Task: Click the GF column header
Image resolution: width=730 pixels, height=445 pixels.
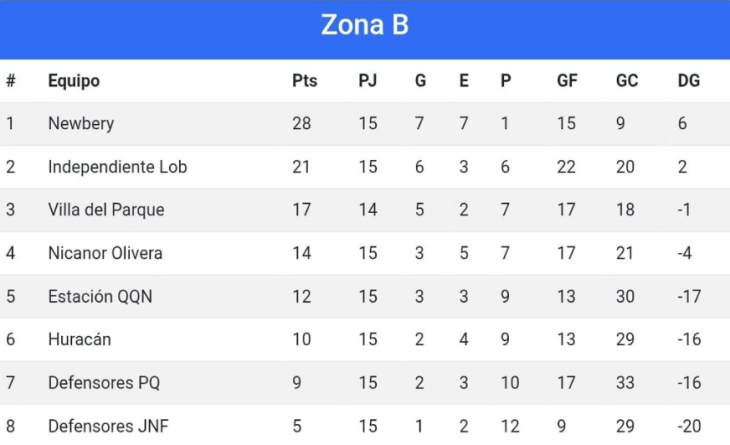Action: pyautogui.click(x=567, y=81)
